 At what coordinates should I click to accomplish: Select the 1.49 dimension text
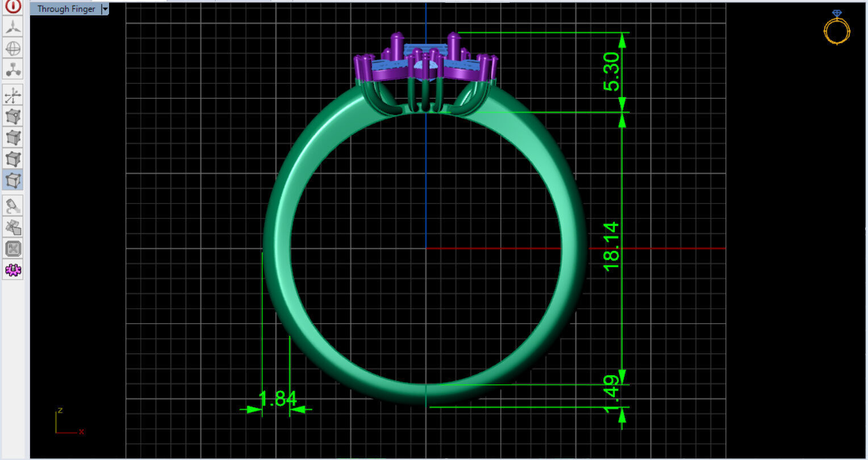tap(611, 393)
